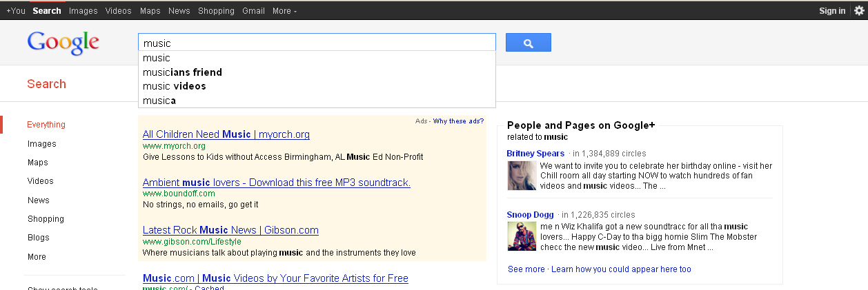This screenshot has width=868, height=290.
Task: Show News results from left sidebar
Action: coord(38,200)
